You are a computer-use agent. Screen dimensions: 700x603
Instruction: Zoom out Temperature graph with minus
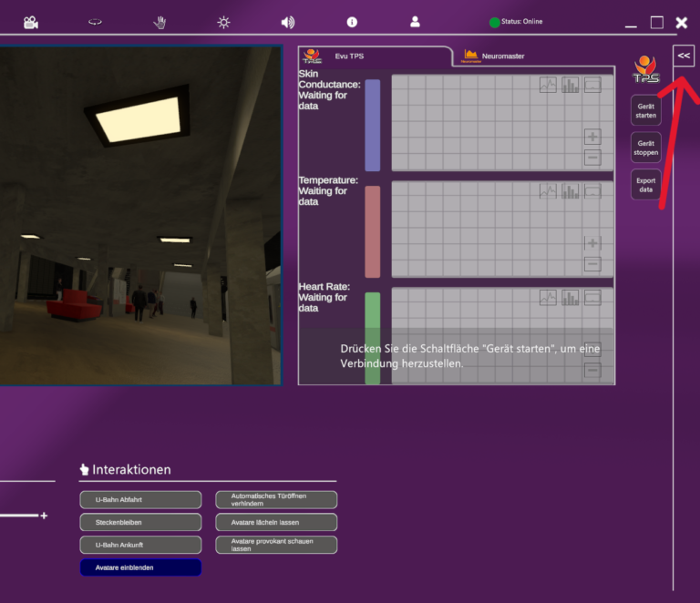tap(592, 264)
